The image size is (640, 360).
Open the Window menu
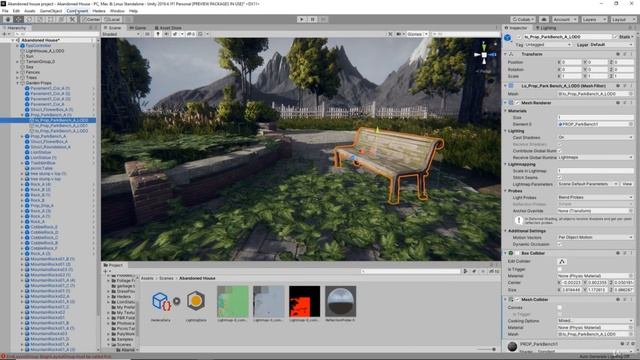pos(117,11)
